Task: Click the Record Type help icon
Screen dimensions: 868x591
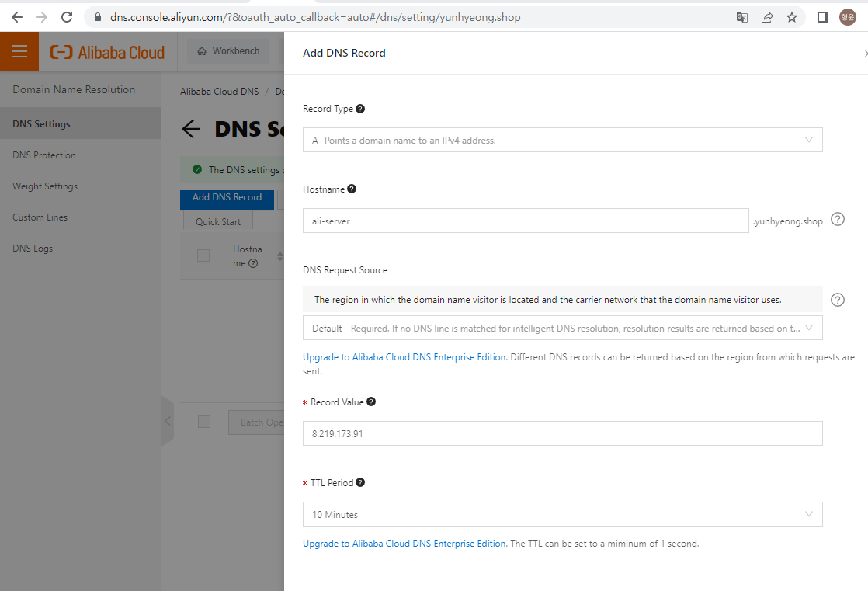Action: click(x=360, y=109)
